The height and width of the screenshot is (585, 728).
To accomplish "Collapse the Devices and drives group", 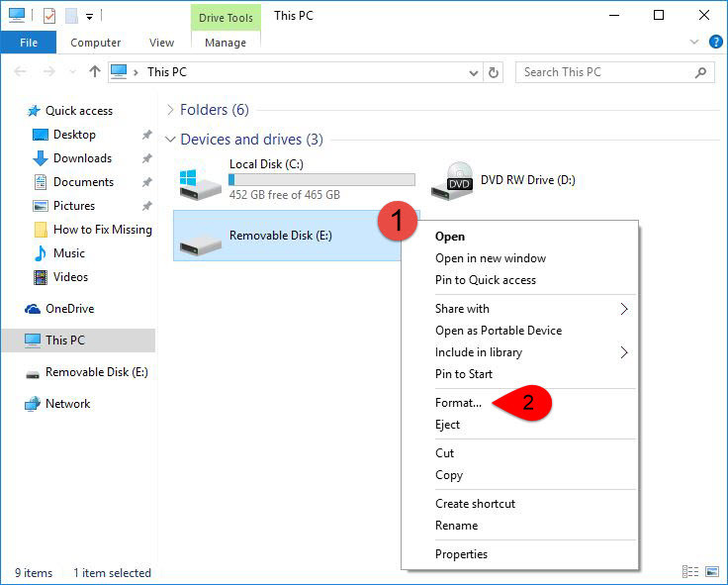I will click(170, 140).
